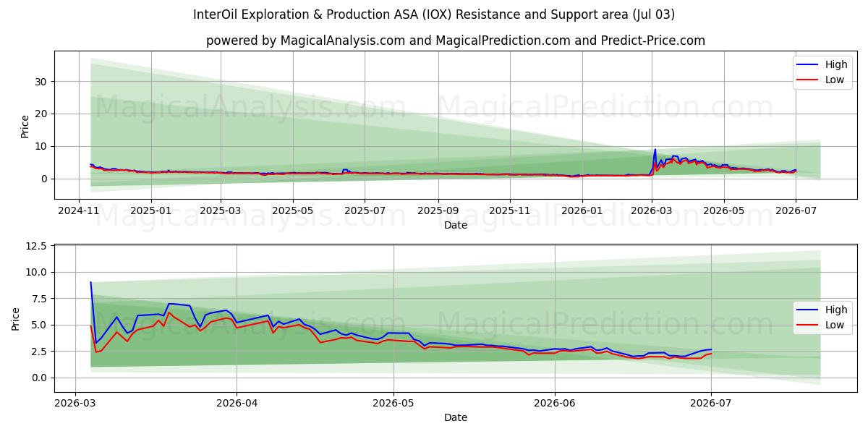The height and width of the screenshot is (434, 868).
Task: Click the 2026-03 tick label in top chart
Action: [652, 210]
